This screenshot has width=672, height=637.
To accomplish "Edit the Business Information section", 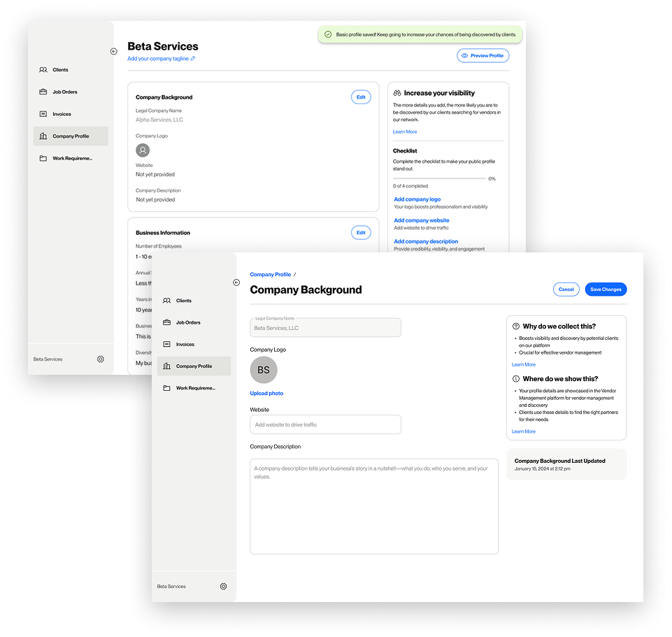I will [361, 232].
